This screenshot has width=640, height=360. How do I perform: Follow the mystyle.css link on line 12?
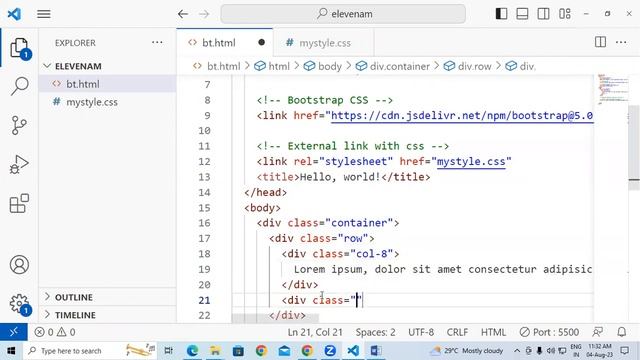pos(471,162)
